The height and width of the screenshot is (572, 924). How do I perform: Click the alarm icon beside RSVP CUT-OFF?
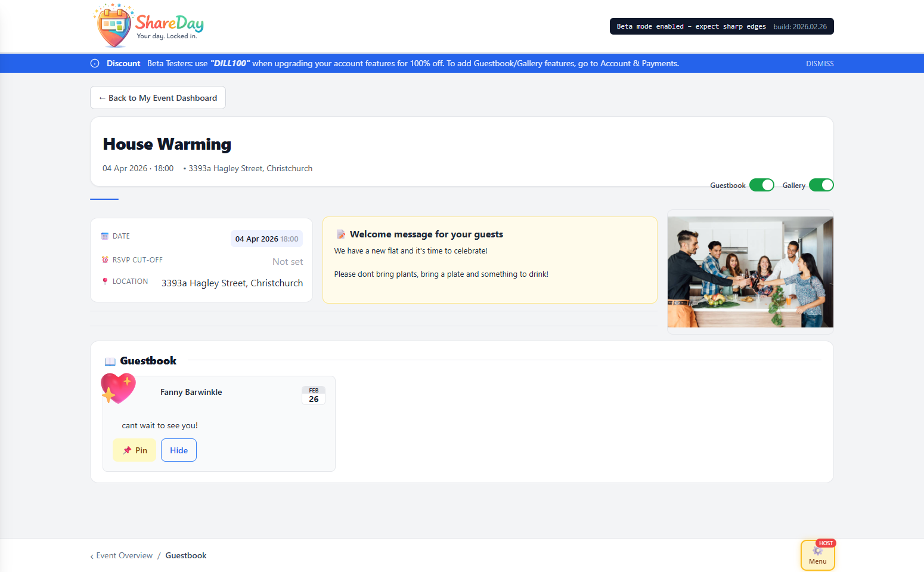105,259
